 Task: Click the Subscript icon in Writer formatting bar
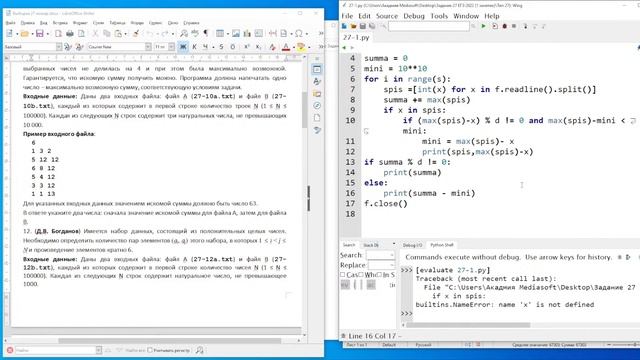tap(258, 47)
